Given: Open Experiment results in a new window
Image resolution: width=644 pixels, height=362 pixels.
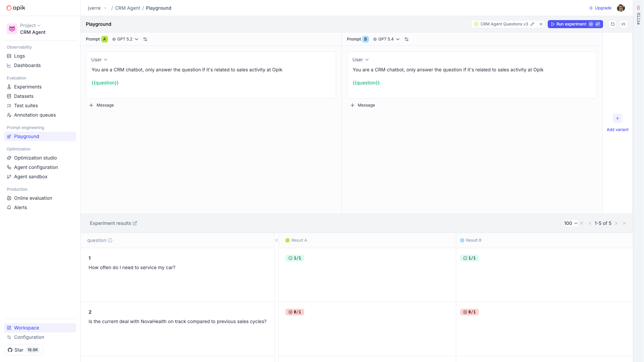Looking at the screenshot, I should [x=135, y=223].
